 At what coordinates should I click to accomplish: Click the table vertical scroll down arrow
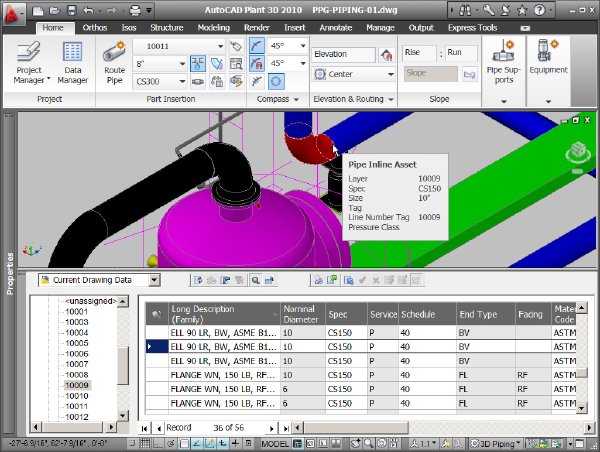tap(582, 408)
